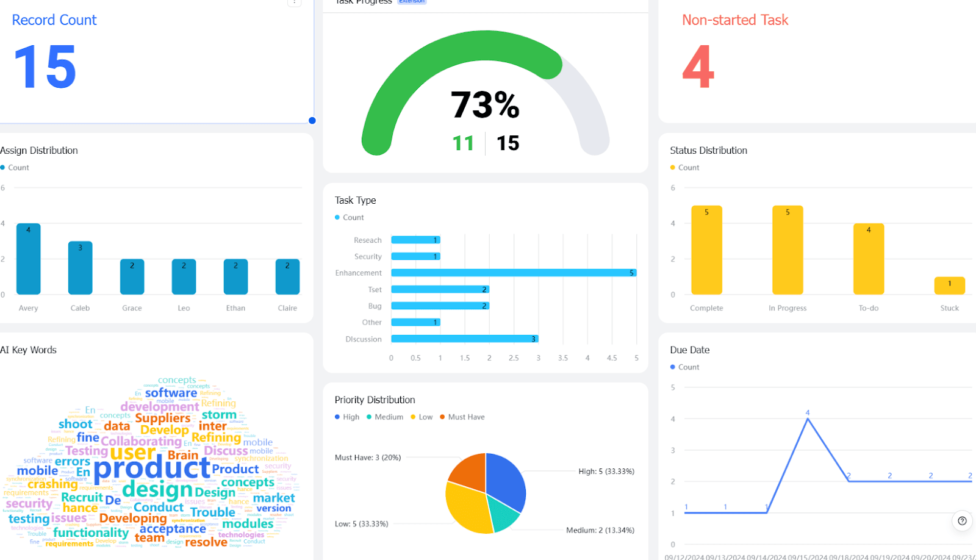Toggle Low legend in Priority Distribution
Viewport: 976px width, 560px height.
422,417
